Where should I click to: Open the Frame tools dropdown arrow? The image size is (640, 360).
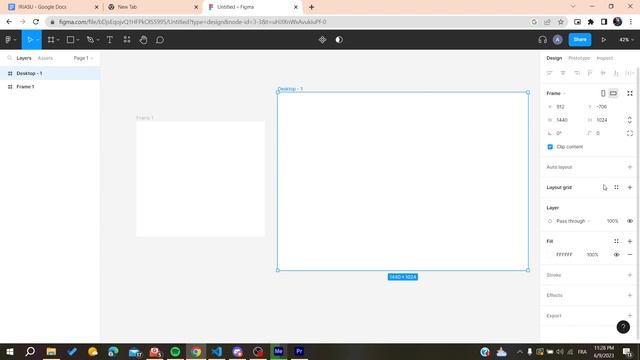point(58,40)
